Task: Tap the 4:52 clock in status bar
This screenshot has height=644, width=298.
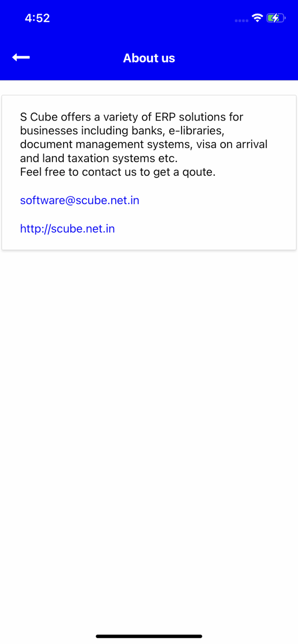Action: [x=37, y=18]
